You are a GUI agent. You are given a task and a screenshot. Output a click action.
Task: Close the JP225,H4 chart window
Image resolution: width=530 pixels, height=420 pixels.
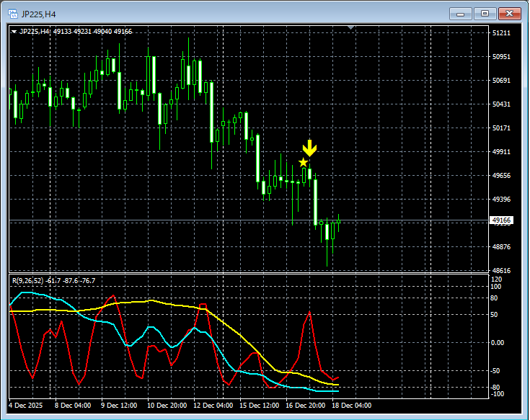click(x=509, y=13)
